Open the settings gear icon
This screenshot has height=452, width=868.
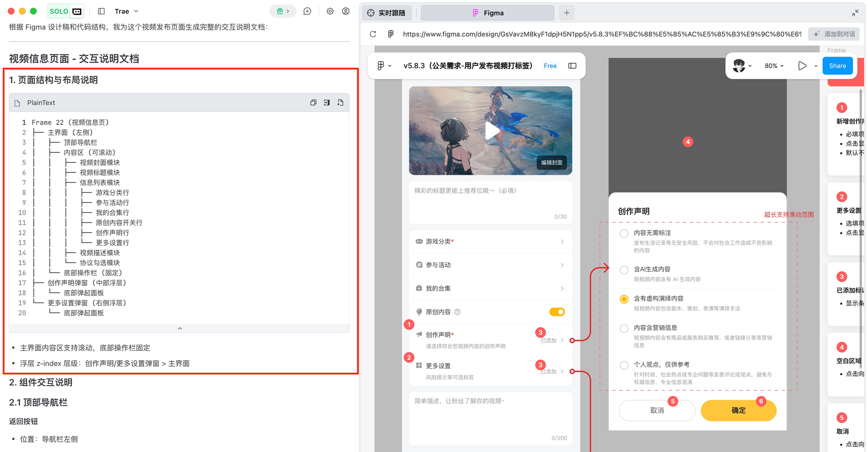click(330, 11)
